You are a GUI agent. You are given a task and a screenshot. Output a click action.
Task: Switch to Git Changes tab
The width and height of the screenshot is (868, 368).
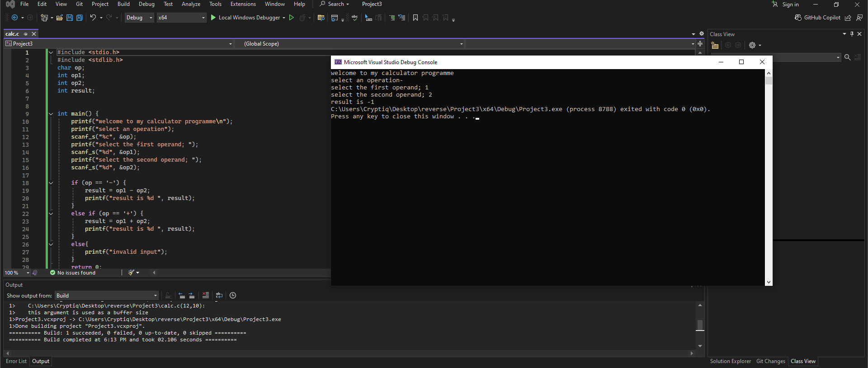pos(771,361)
